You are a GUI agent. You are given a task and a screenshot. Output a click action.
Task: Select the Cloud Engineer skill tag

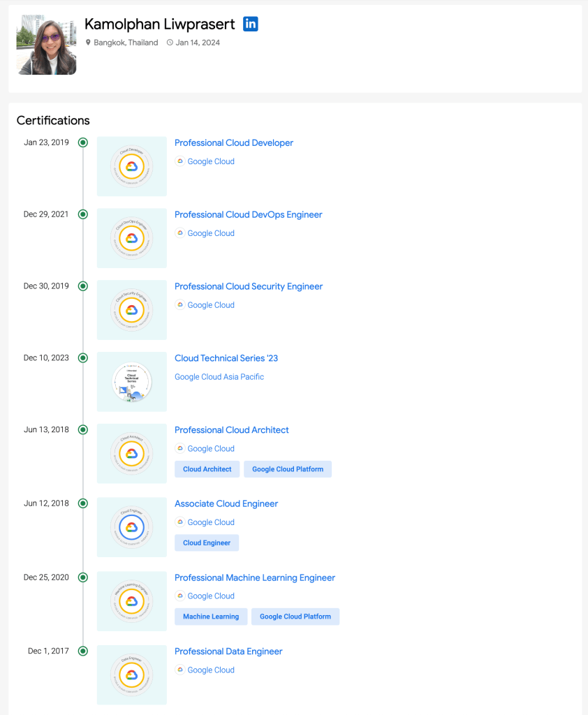pos(207,543)
